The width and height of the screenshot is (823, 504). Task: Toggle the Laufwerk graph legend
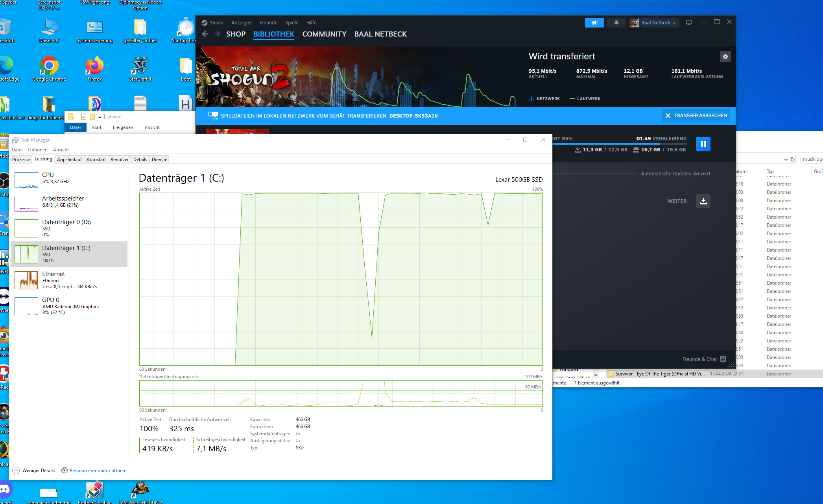585,99
